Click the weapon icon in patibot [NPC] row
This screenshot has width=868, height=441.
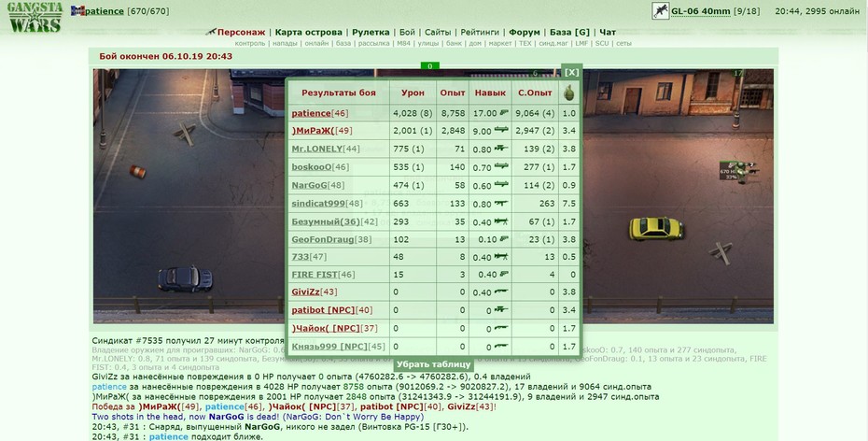click(501, 309)
